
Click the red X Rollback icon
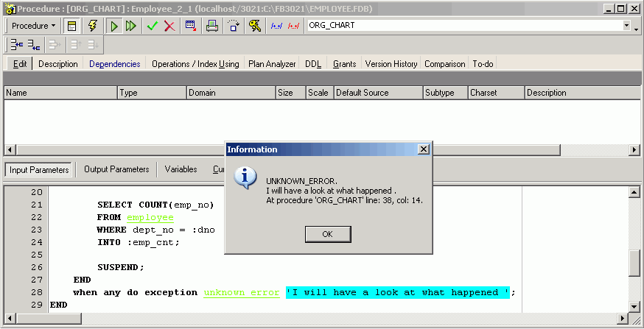coord(169,26)
